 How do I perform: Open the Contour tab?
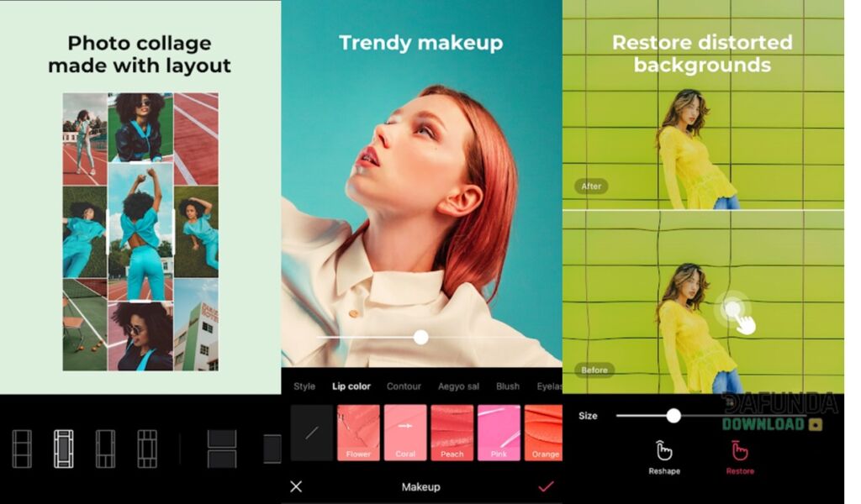[x=404, y=386]
